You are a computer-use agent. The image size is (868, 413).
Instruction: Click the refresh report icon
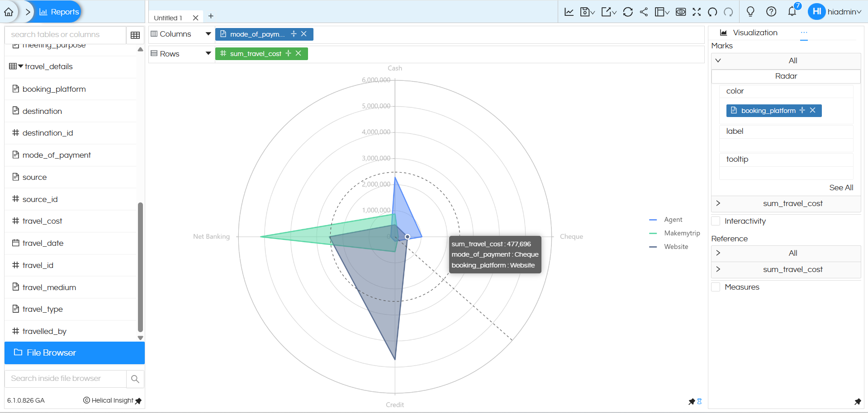point(628,12)
